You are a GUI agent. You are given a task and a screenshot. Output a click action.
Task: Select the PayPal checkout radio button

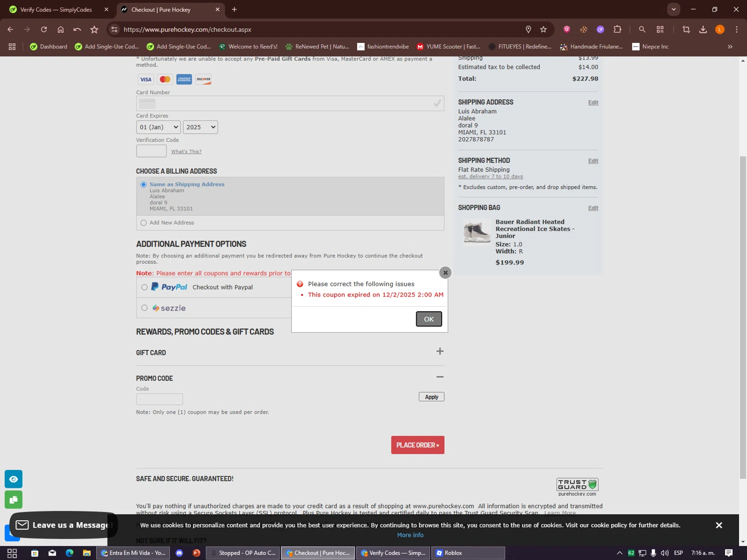pyautogui.click(x=144, y=287)
